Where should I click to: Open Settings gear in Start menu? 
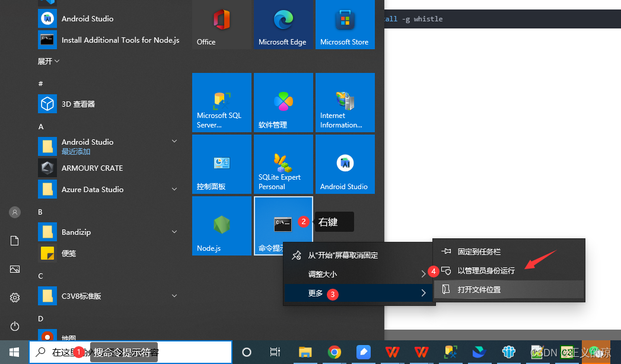tap(15, 298)
